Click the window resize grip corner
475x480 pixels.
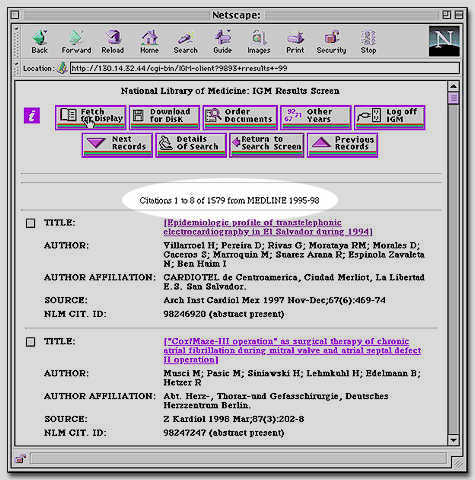[x=458, y=462]
